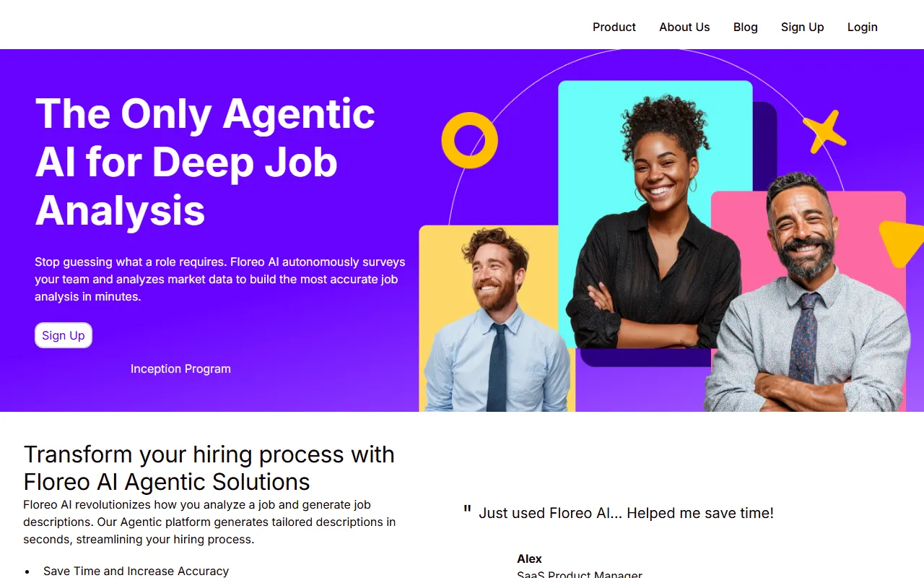Select the gray-haired man with crossed arms
This screenshot has width=924, height=578.
pyautogui.click(x=805, y=293)
